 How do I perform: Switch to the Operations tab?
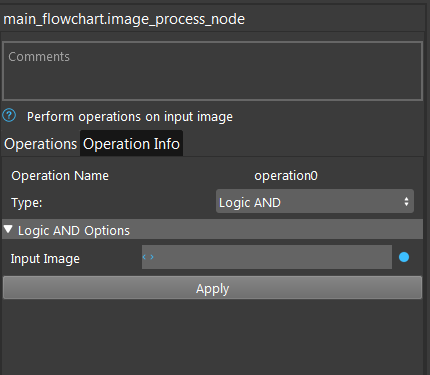coord(40,144)
